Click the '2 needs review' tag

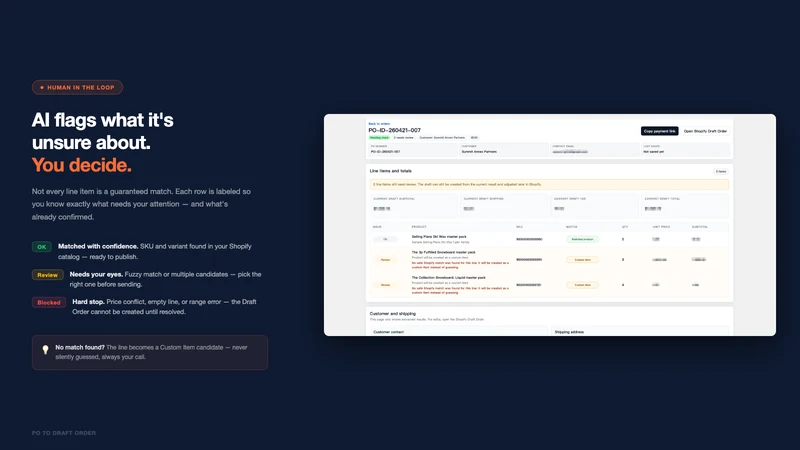404,138
